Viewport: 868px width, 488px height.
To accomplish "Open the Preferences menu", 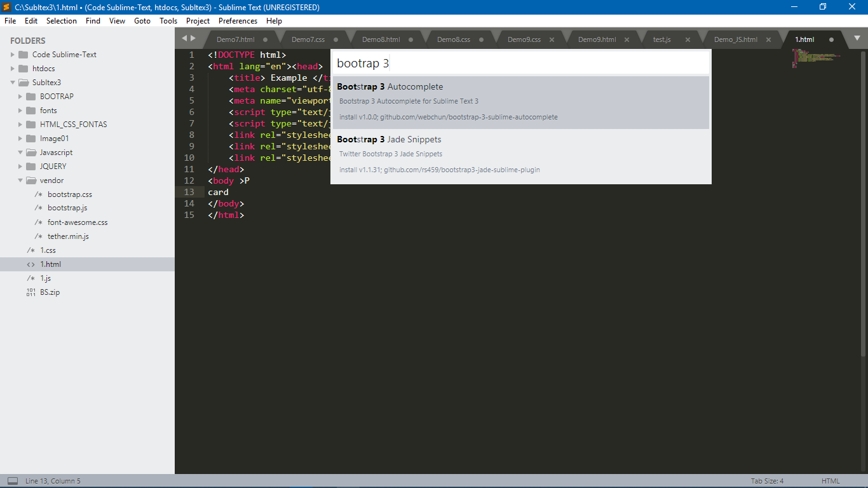I will coord(238,21).
